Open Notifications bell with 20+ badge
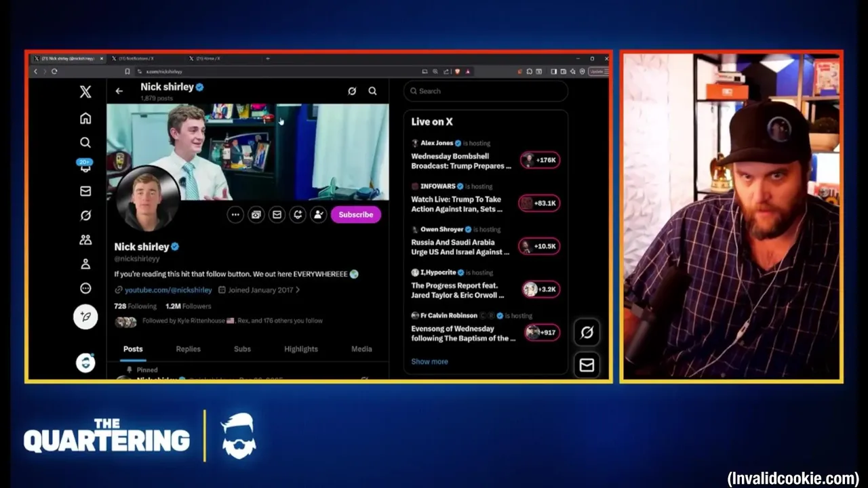 (85, 165)
